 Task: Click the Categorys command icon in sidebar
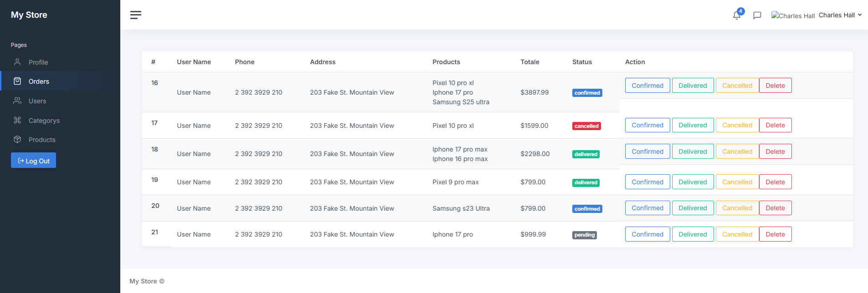[x=17, y=120]
